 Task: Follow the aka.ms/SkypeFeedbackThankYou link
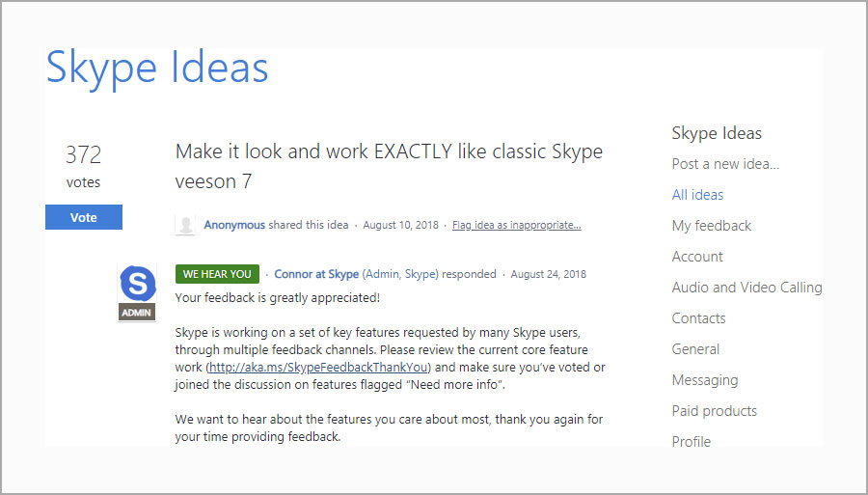[318, 367]
